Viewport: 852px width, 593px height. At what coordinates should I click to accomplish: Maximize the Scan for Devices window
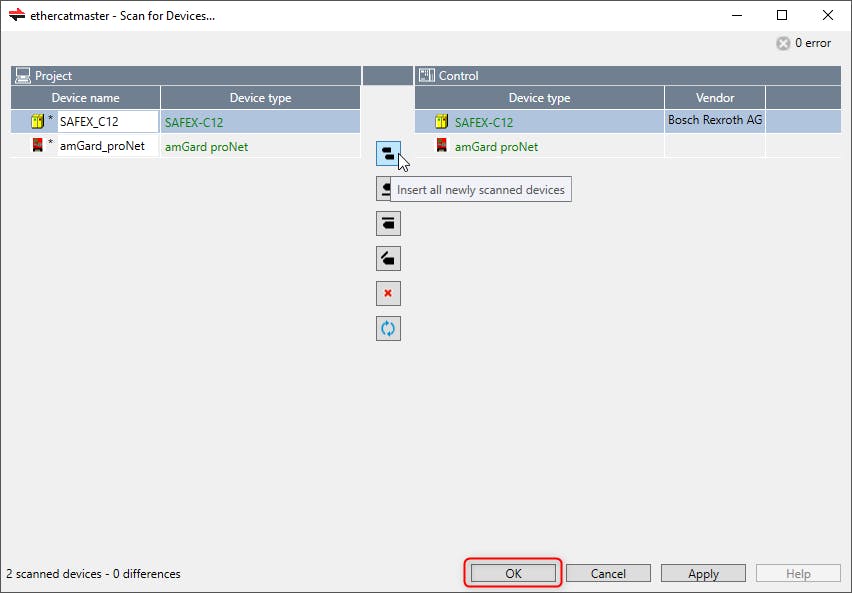tap(782, 15)
